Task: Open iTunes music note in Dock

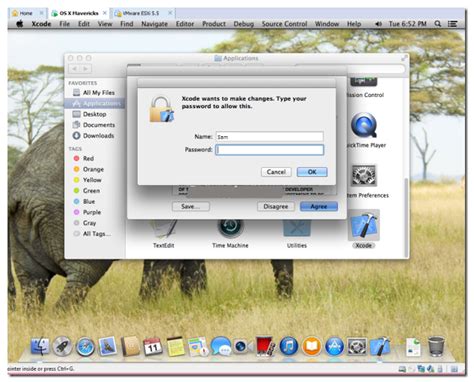Action: click(x=289, y=346)
